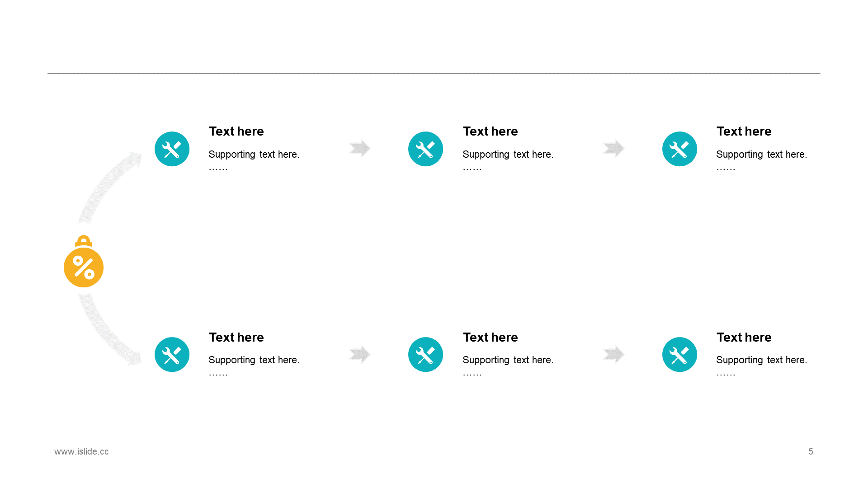Click the top-left "Text here" heading

[236, 131]
